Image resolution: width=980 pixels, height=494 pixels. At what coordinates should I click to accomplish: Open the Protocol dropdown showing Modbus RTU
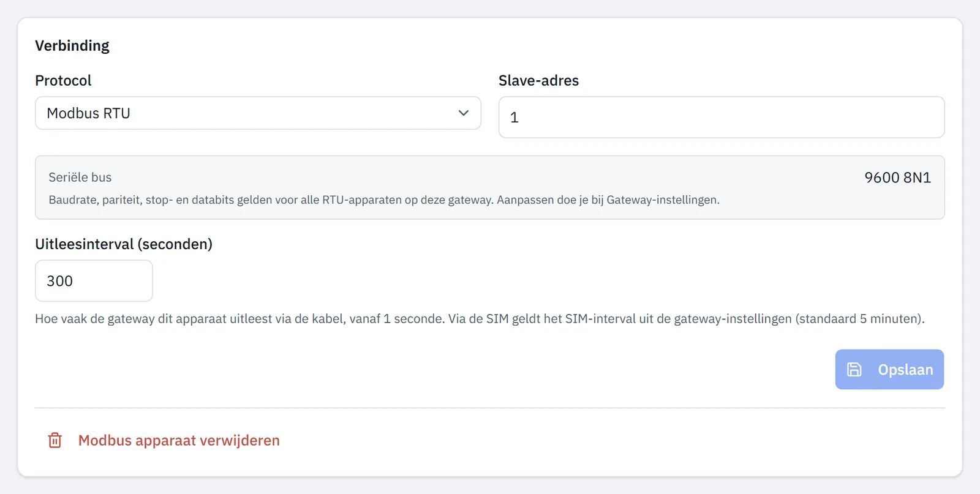pos(258,113)
